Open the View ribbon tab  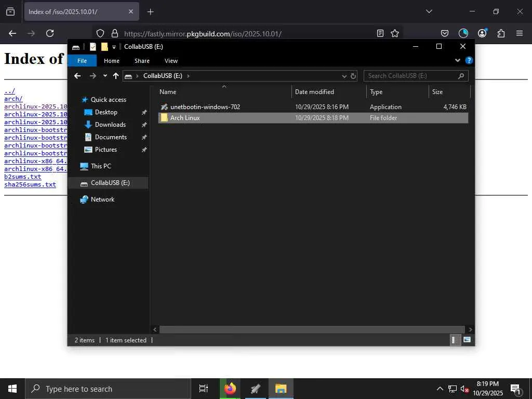click(x=171, y=61)
